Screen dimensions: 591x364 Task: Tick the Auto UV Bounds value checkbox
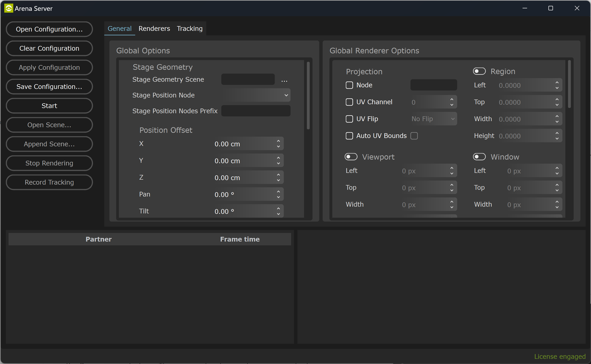tap(414, 136)
